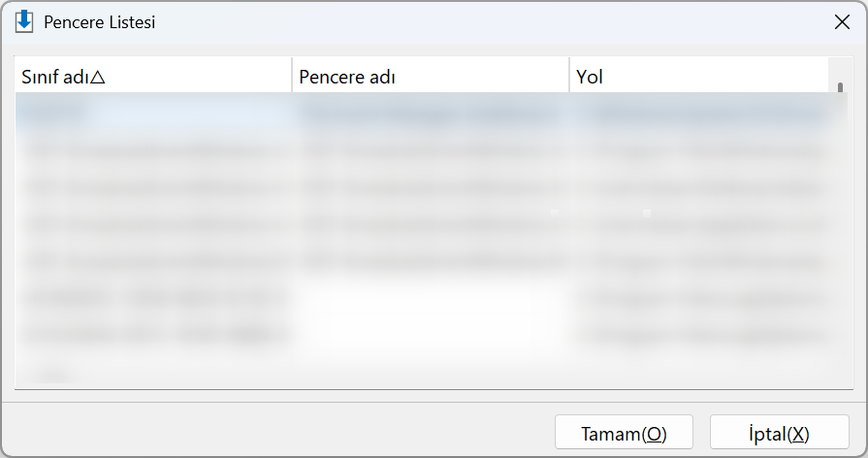
Task: Select the seventh row's class name cell
Action: [153, 335]
